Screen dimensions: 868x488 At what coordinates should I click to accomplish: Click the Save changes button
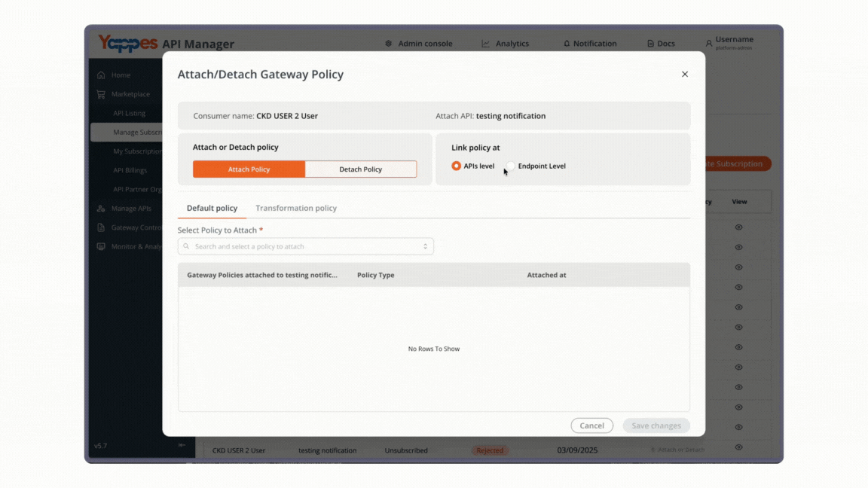click(x=656, y=425)
